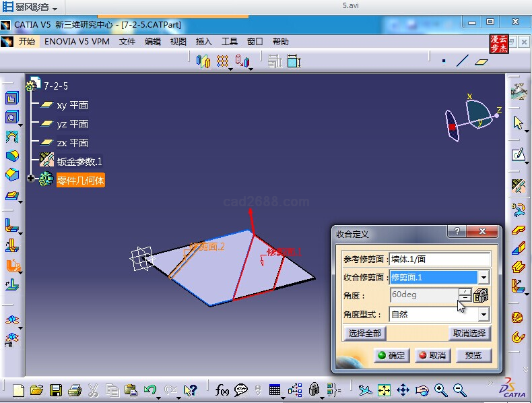Click the Zoom In magnifier icon
This screenshot has height=403, width=532.
click(440, 390)
